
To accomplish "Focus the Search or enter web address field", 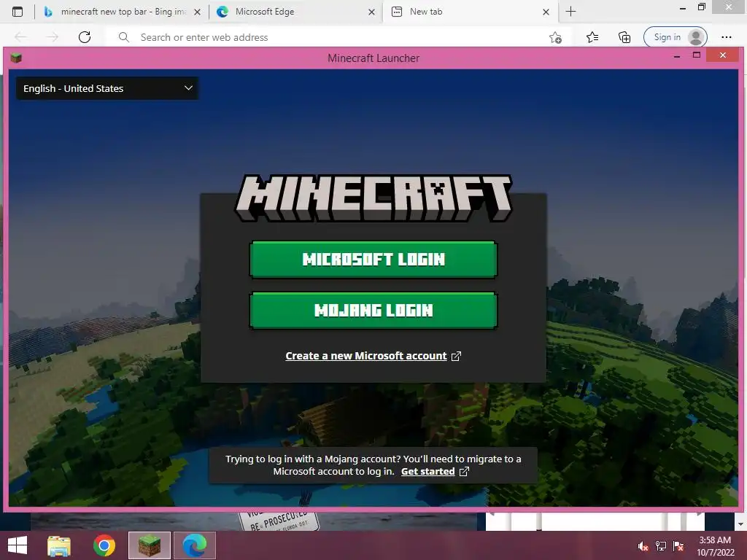I will pyautogui.click(x=333, y=37).
